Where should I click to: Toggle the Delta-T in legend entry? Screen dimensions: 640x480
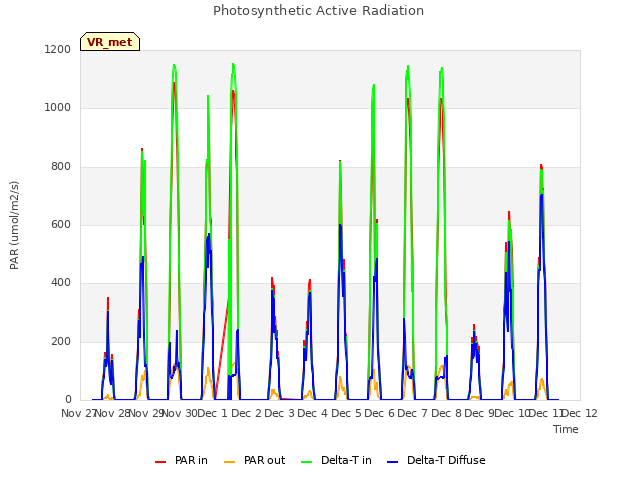click(x=336, y=460)
